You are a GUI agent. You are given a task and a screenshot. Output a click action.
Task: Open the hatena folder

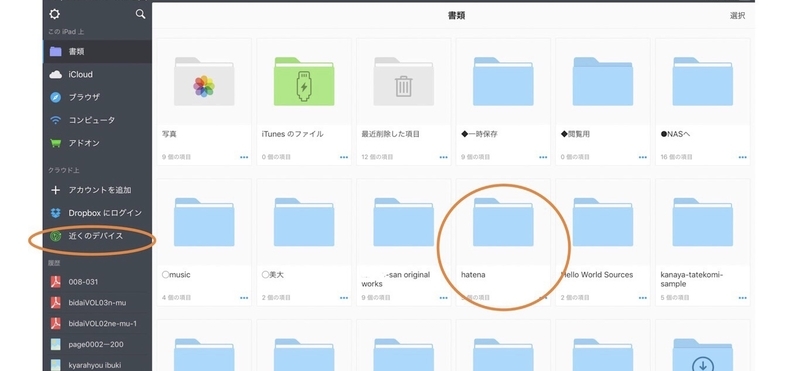coord(503,242)
